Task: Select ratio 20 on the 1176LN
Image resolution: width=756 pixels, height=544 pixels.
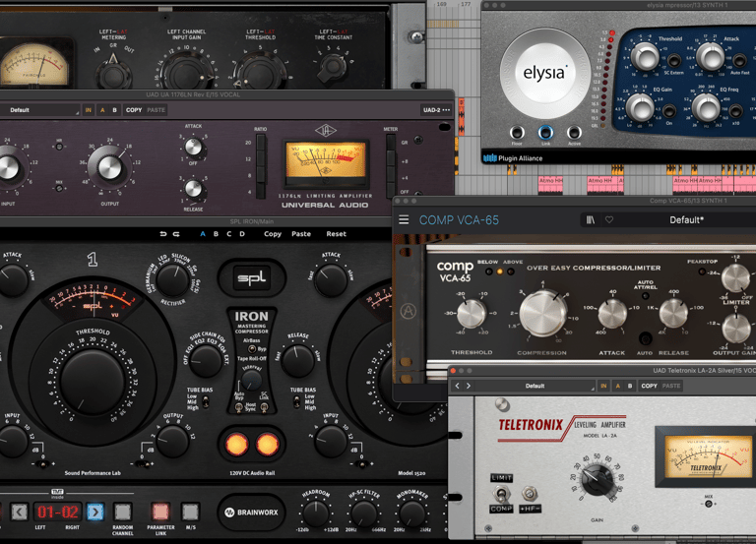Action: tap(260, 143)
